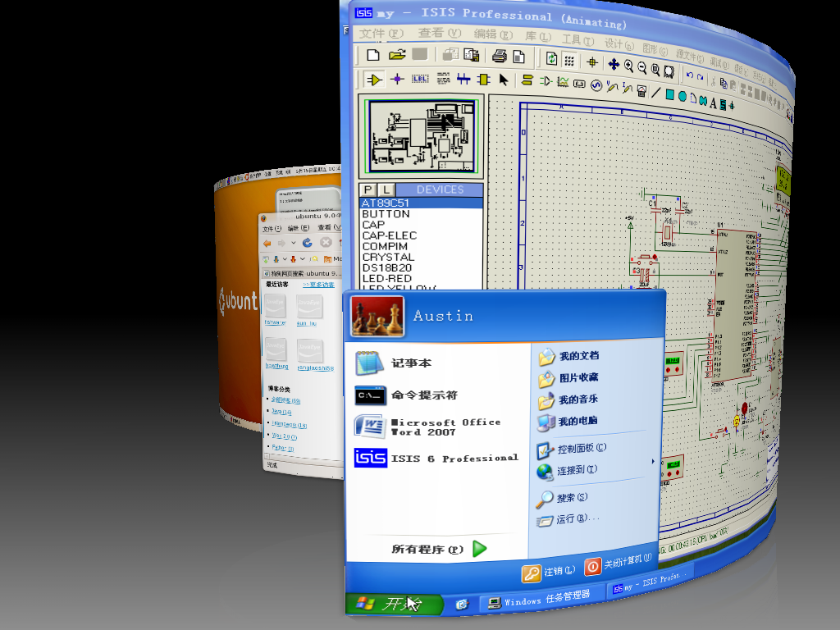Screen dimensions: 840x630
Task: Select the Device Pins tool icon
Action: click(x=546, y=81)
